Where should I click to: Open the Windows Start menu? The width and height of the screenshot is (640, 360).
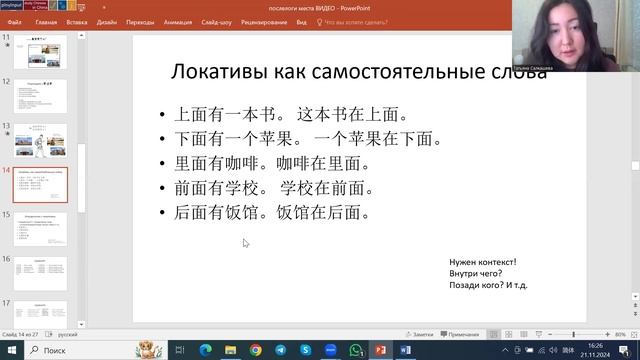point(12,350)
